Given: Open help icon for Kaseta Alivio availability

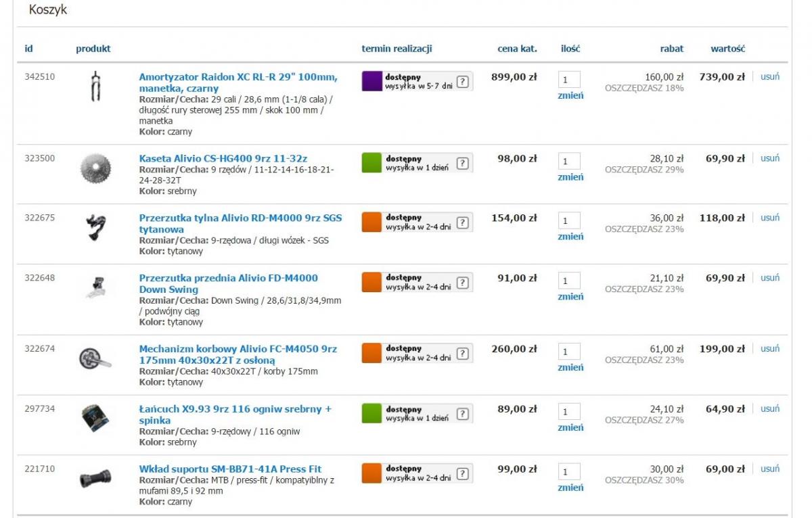Looking at the screenshot, I should click(x=463, y=163).
